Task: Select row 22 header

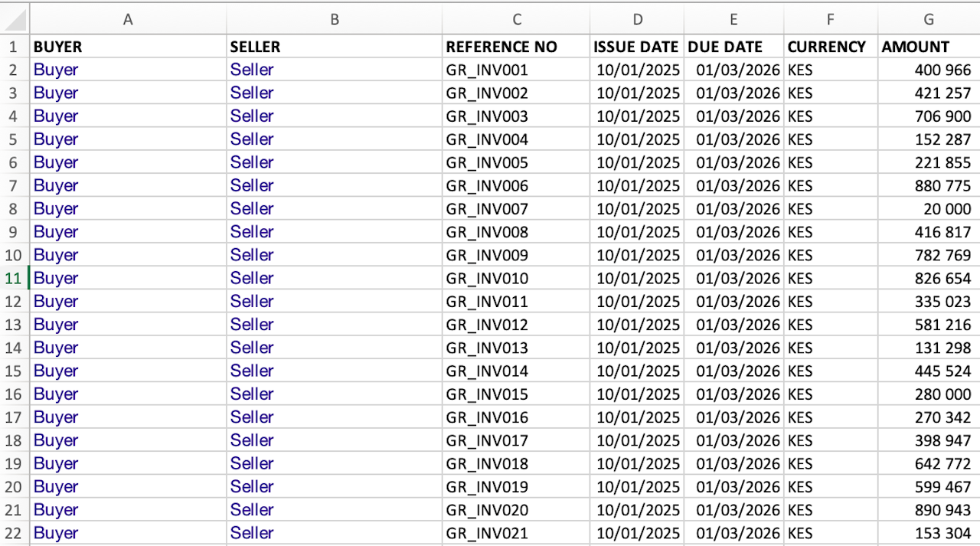Action: pyautogui.click(x=14, y=533)
